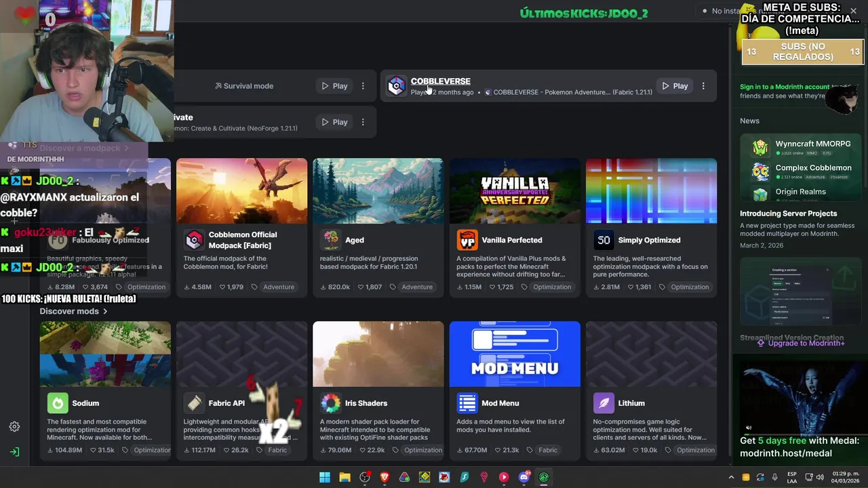Open the Simply Optimized modpack title

649,240
